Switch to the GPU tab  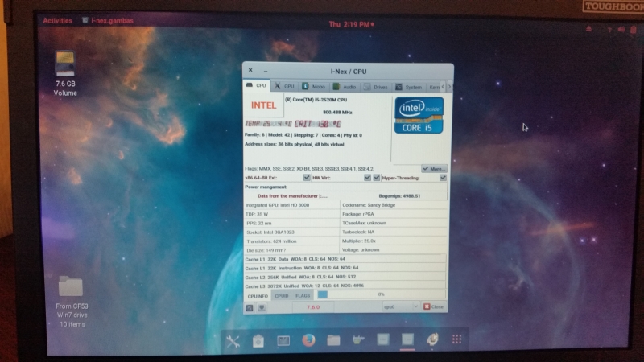(x=285, y=86)
